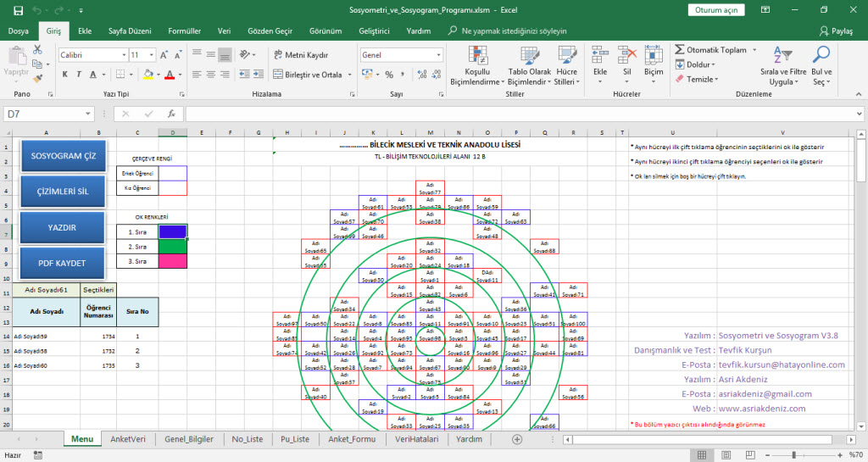Viewport: 868px width, 462px height.
Task: Click the ÇİZİMLERİ SİL button
Action: point(63,192)
